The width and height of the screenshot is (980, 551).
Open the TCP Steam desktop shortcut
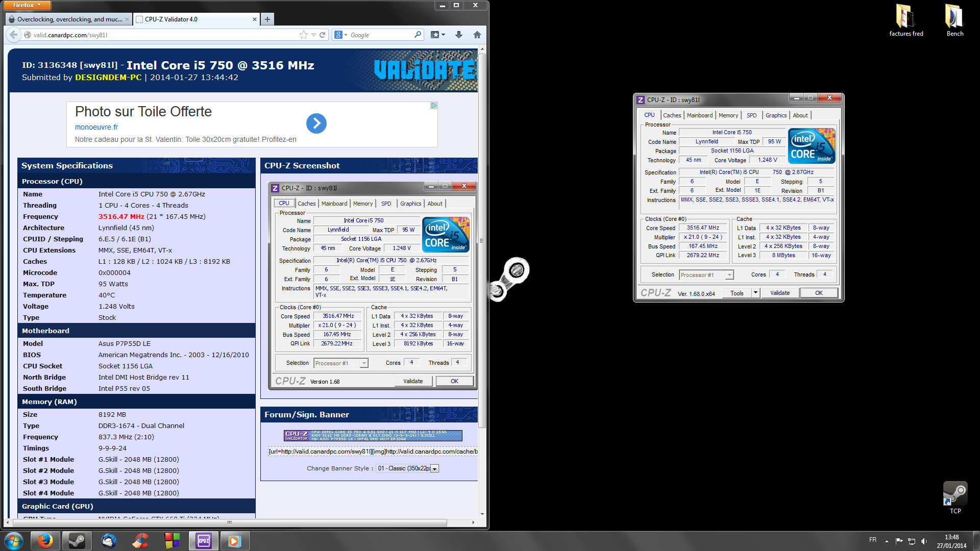(x=955, y=497)
